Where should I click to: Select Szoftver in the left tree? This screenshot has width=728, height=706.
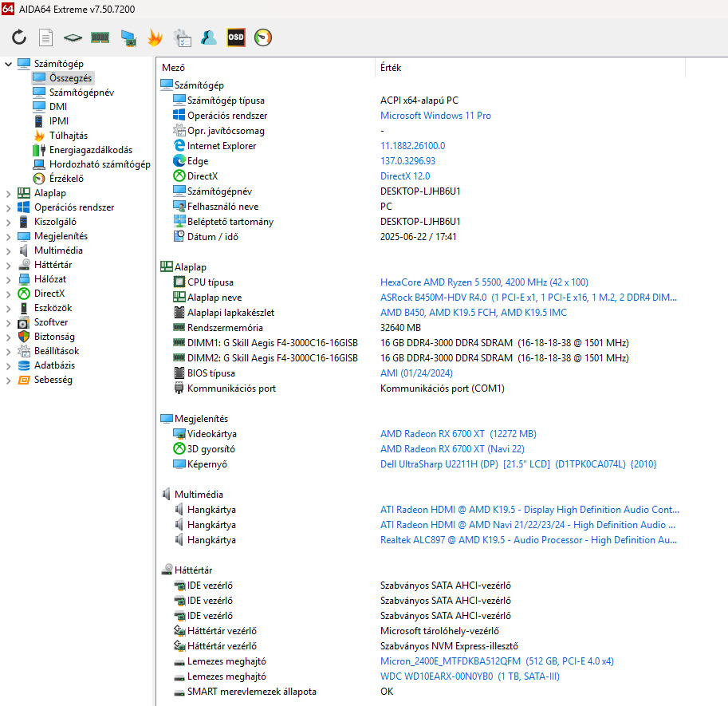51,322
